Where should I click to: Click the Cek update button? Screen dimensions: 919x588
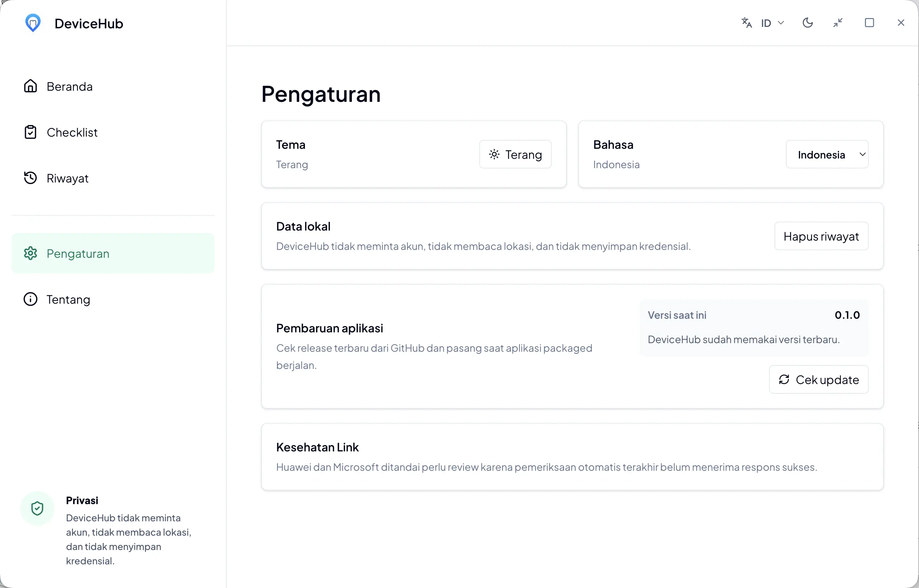click(819, 380)
